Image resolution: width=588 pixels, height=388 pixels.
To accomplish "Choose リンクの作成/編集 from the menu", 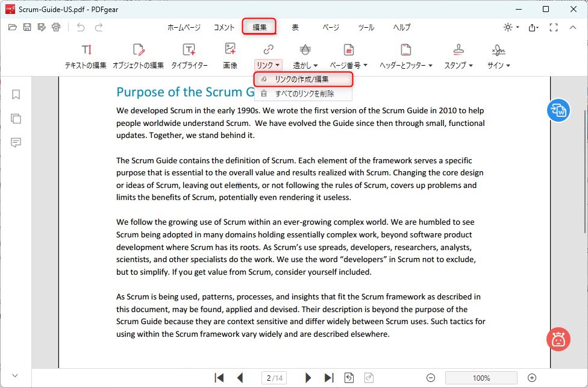I will (x=303, y=80).
